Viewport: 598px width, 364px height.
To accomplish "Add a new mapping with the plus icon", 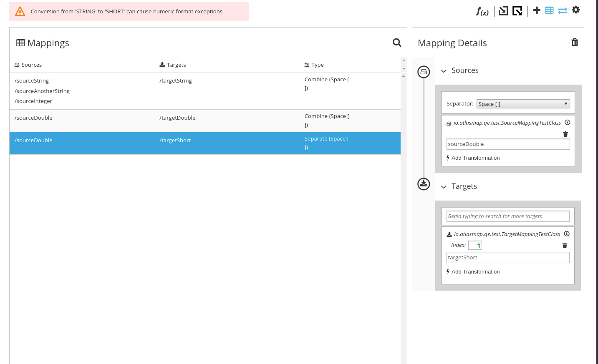I will pyautogui.click(x=536, y=10).
